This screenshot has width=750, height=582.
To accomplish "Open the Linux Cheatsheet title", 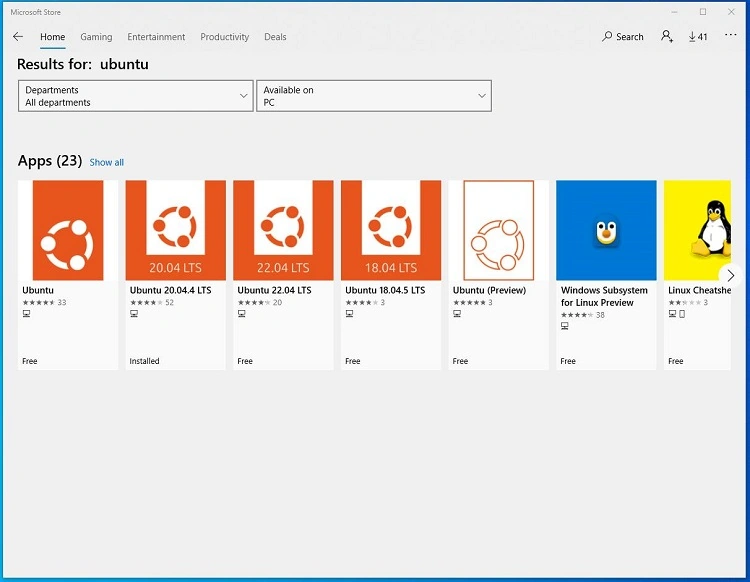I will point(699,290).
